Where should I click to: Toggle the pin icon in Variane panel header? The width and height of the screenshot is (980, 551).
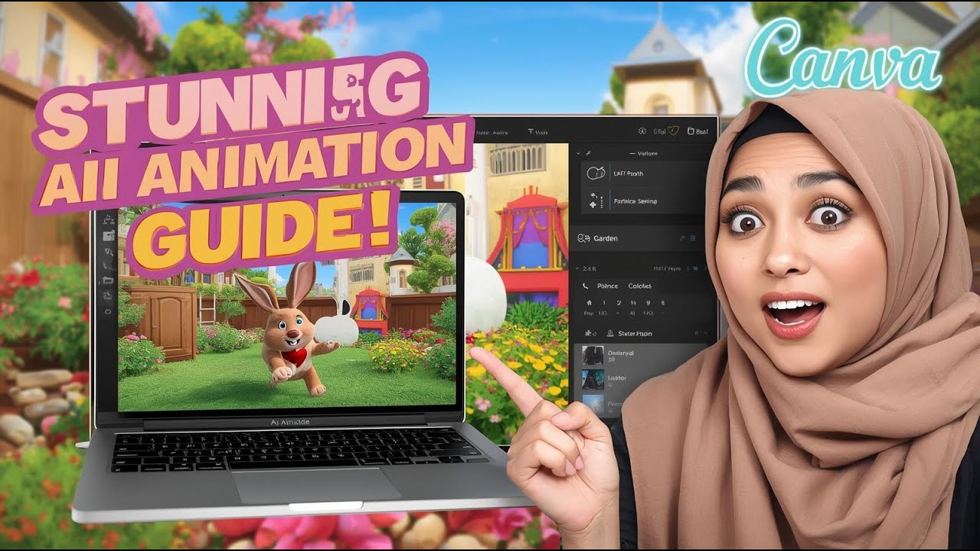pos(587,154)
